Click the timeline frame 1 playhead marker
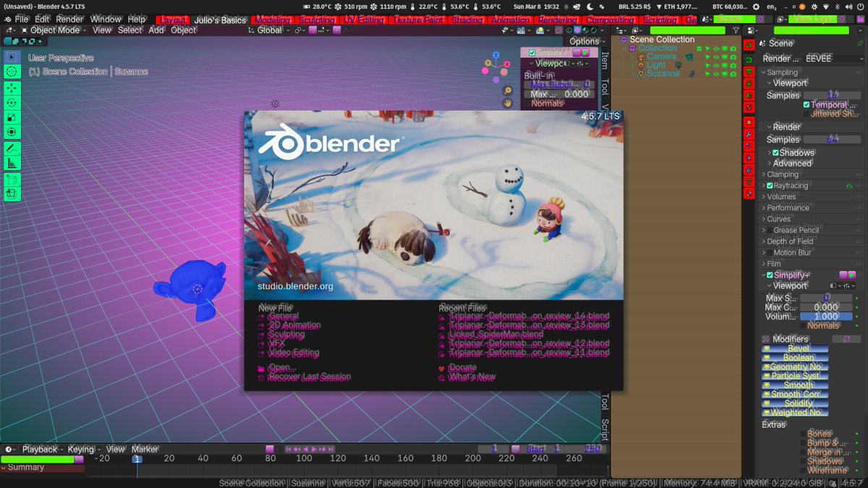This screenshot has width=868, height=488. [x=137, y=459]
